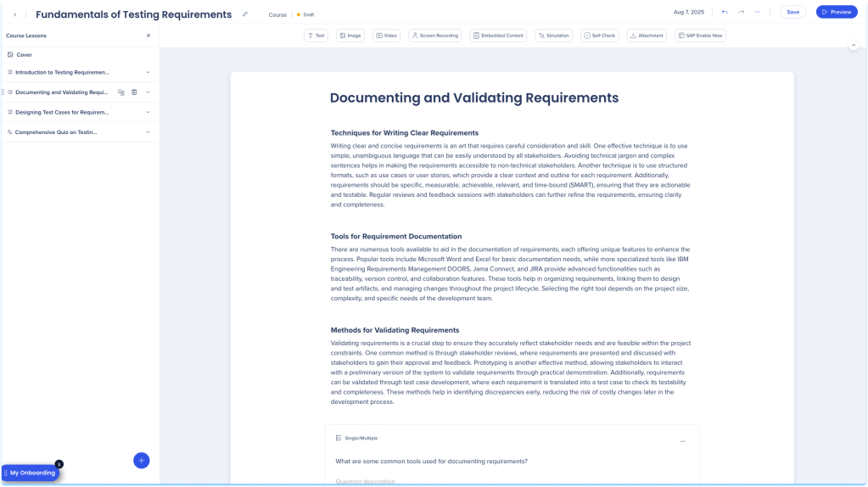Open the question block's three-dot options menu
This screenshot has height=487, width=868.
point(682,441)
